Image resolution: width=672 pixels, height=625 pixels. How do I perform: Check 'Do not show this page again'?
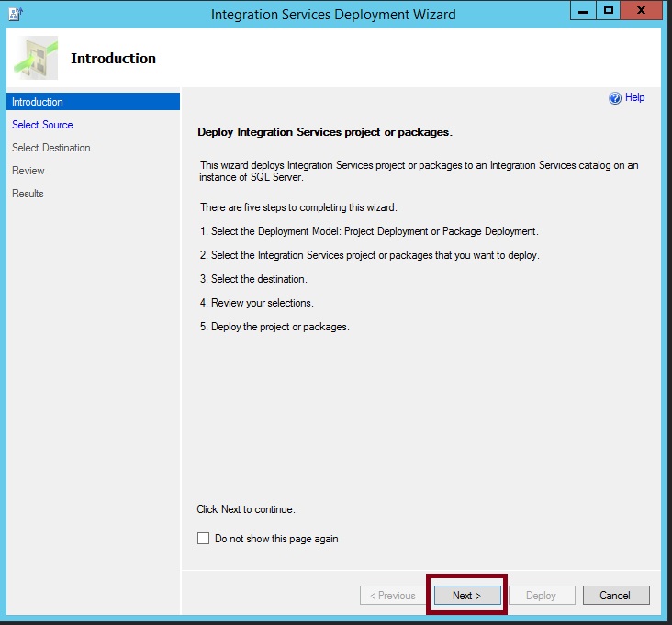click(x=203, y=538)
